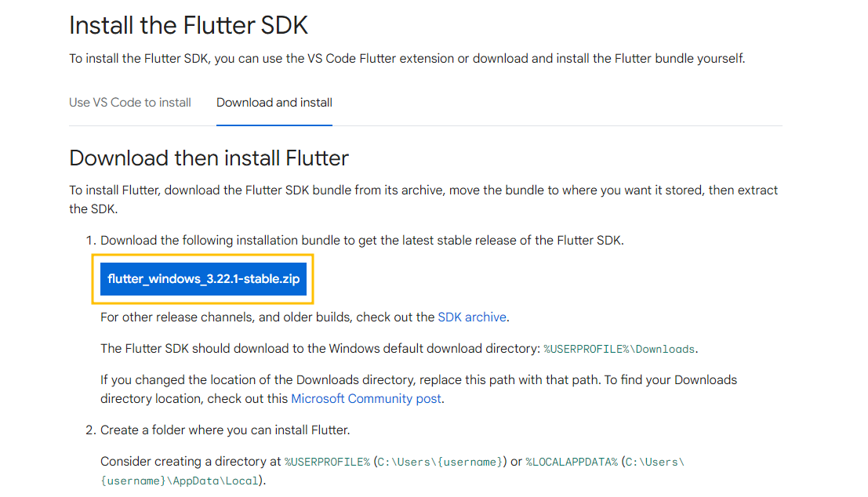Click the intro sentence about VS Code Flutter extension

[x=407, y=57]
